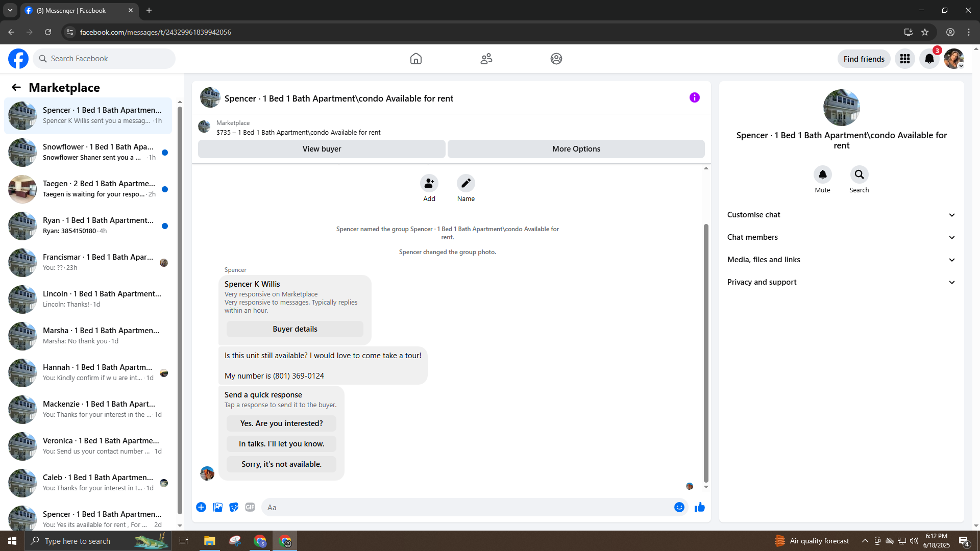Open the Mackenzie conversation
The height and width of the screenshot is (551, 980).
(88, 410)
